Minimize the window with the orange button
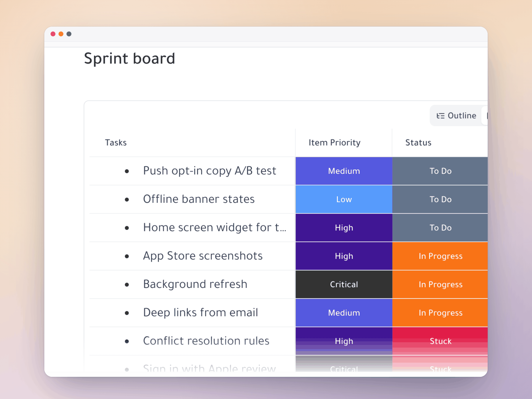 [x=61, y=34]
